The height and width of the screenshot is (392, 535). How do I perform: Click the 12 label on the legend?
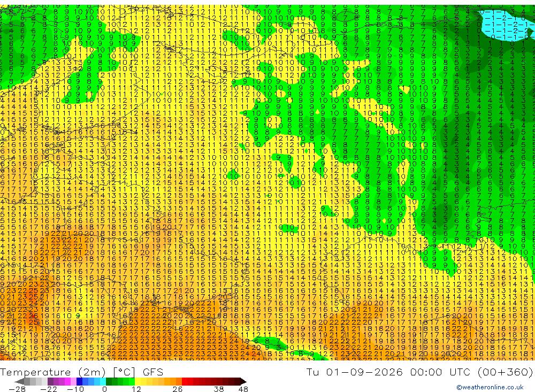[136, 389]
